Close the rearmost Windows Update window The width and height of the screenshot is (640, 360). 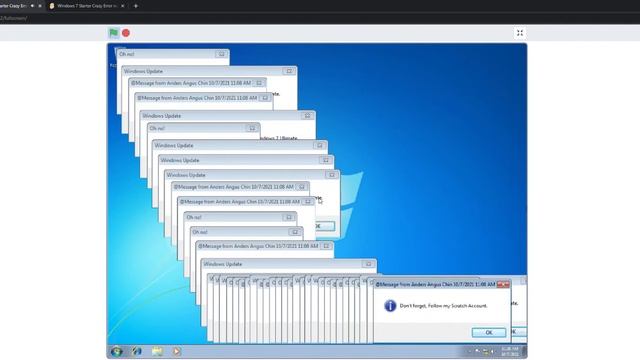[x=289, y=71]
